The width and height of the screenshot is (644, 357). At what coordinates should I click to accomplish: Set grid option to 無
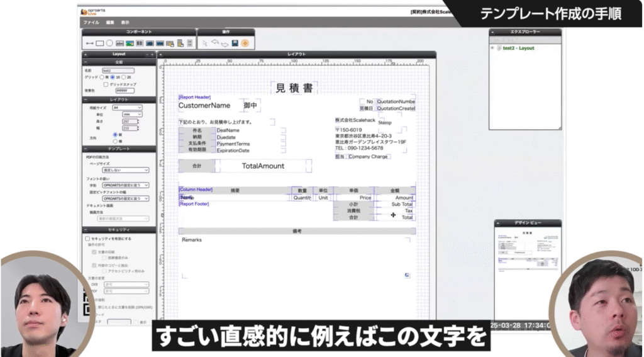click(103, 77)
